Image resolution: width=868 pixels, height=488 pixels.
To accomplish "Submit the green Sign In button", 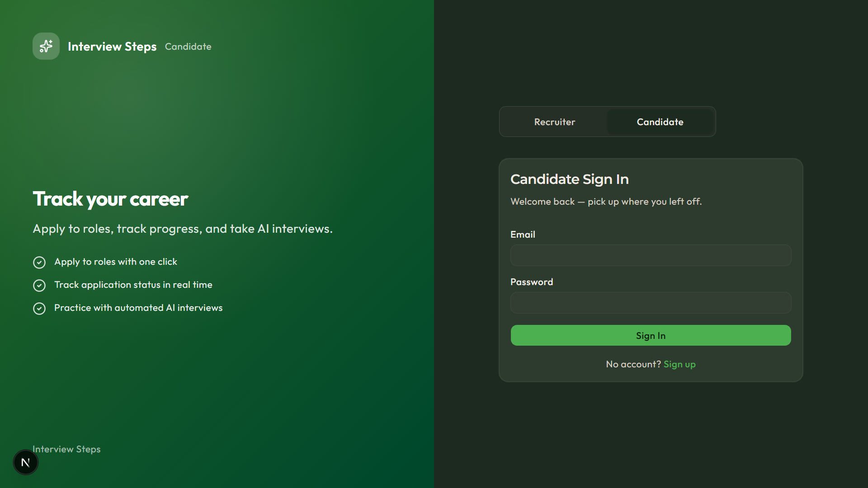I will [x=651, y=335].
